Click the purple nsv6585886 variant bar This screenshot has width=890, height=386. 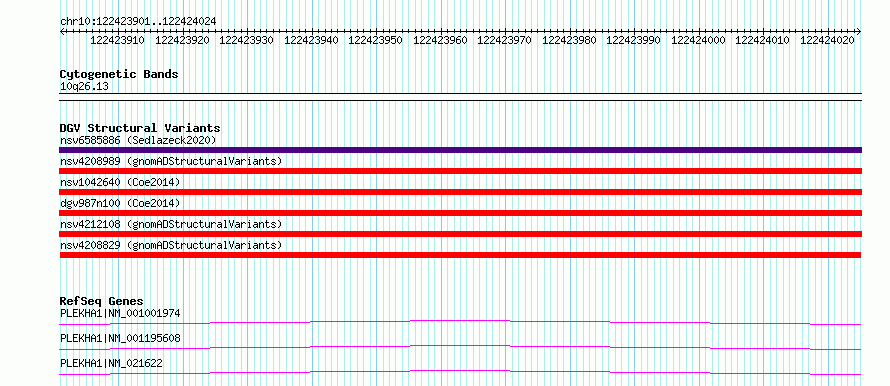pyautogui.click(x=460, y=150)
